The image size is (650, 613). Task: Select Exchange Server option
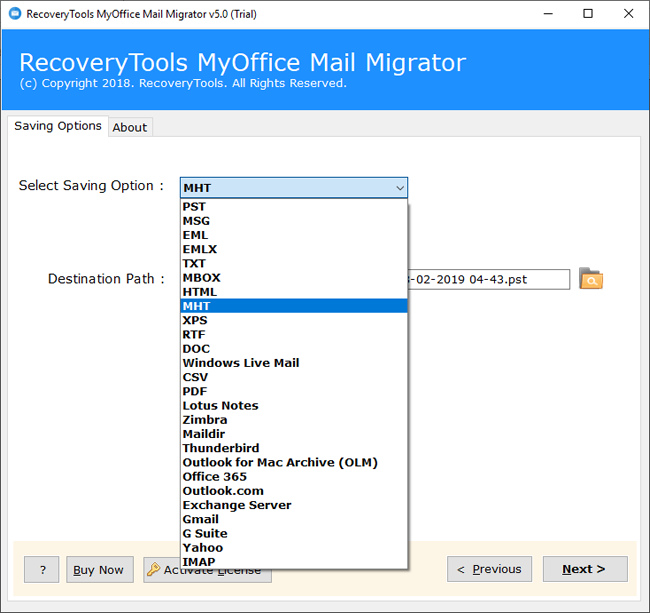pyautogui.click(x=294, y=505)
